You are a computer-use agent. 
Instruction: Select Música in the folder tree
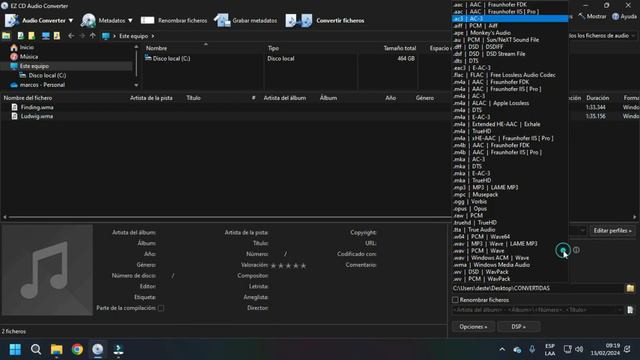click(29, 57)
